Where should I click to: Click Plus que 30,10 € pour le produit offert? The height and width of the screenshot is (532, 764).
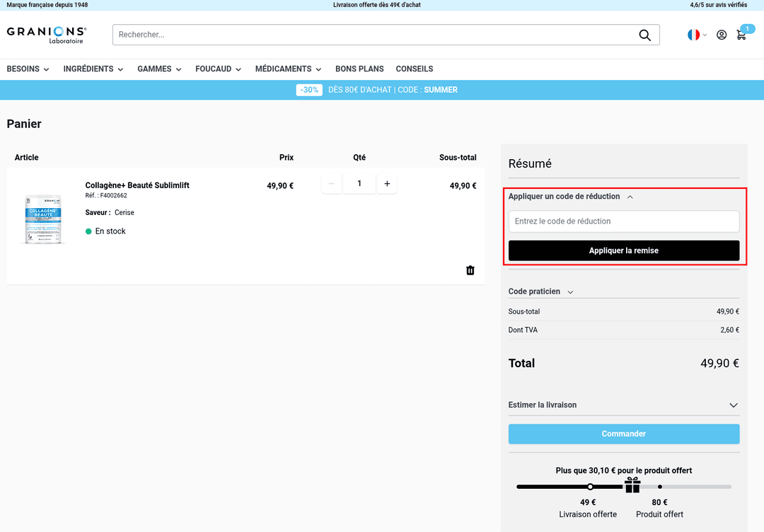click(624, 470)
